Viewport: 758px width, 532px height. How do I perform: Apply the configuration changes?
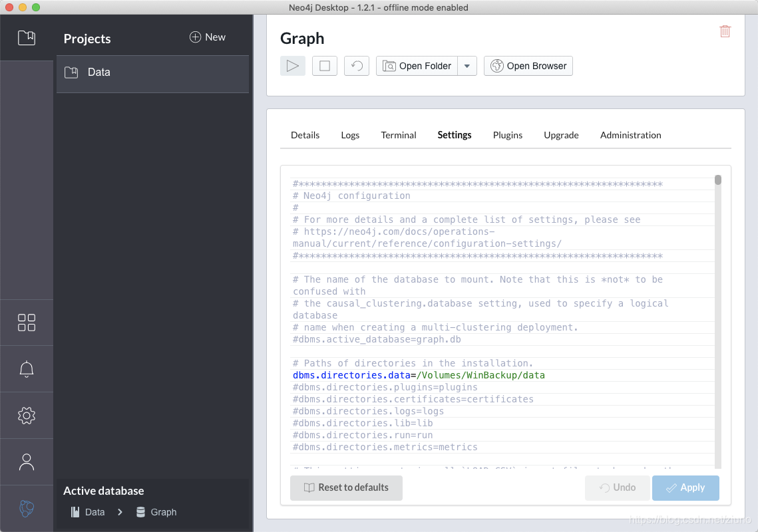[x=685, y=487]
